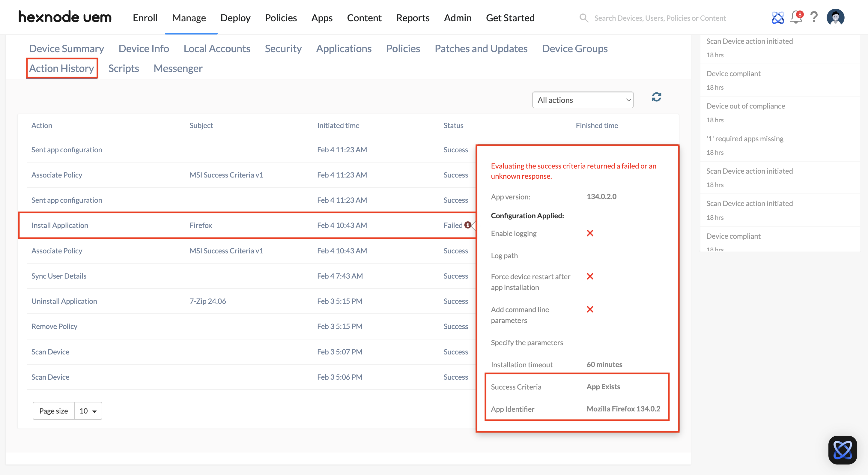Screen dimensions: 868x475
Task: Change the page size dropdown value 10
Action: click(x=88, y=411)
